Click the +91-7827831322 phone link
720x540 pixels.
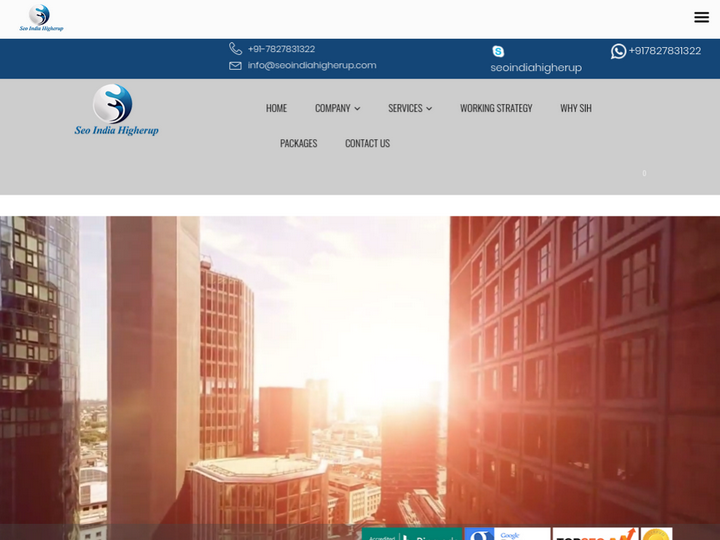coord(281,49)
